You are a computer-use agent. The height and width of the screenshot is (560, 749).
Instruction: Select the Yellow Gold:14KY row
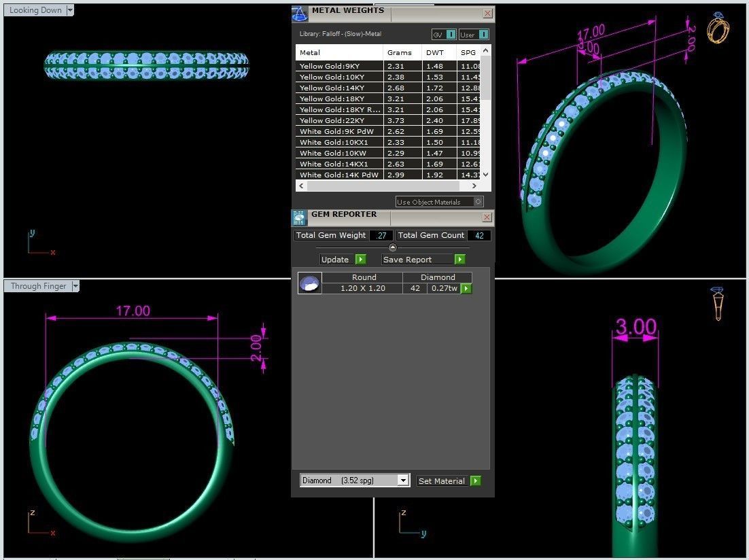pos(388,88)
